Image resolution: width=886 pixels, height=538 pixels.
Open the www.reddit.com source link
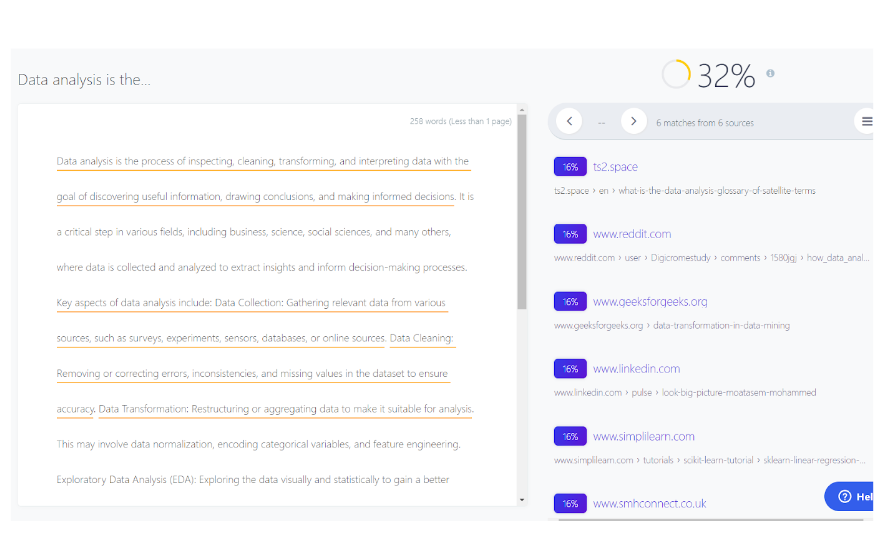[631, 234]
